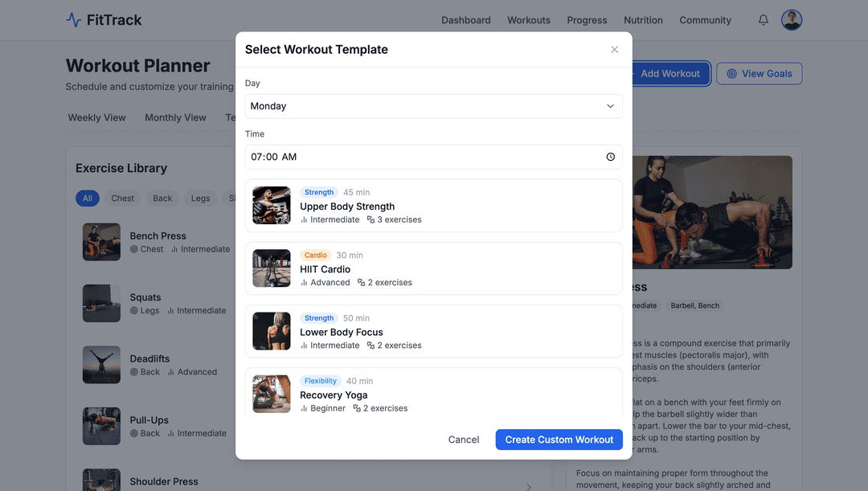
Task: Click the chevron beside Shoulder Press
Action: point(529,487)
